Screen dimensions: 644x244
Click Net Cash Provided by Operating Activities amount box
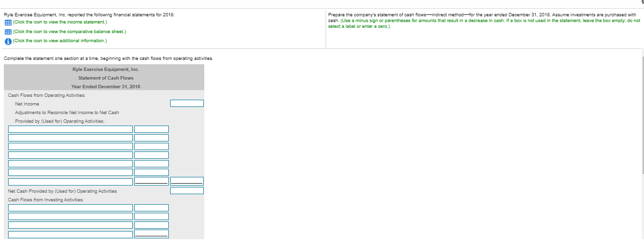point(187,191)
